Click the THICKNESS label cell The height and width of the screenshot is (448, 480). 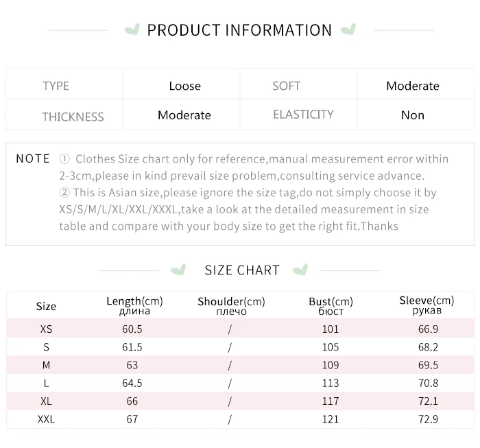[x=64, y=114]
